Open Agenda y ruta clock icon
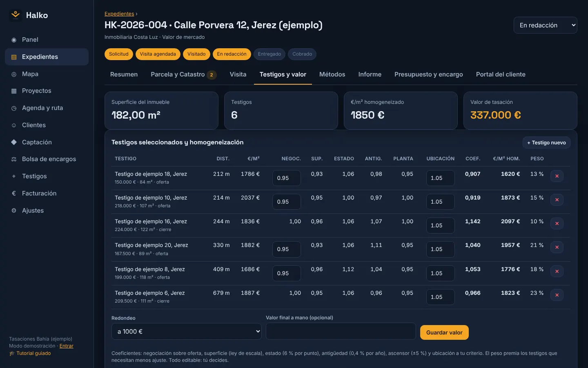Viewport: 588px width, 368px height. coord(14,108)
